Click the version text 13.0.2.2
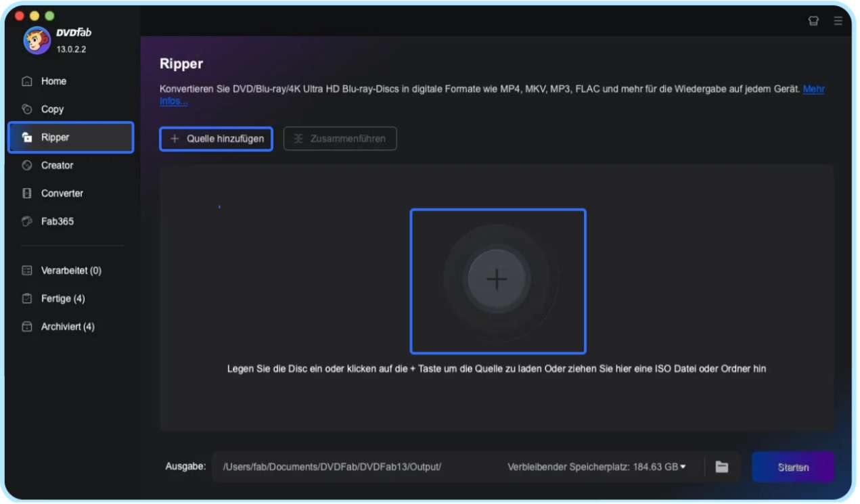 [x=71, y=49]
